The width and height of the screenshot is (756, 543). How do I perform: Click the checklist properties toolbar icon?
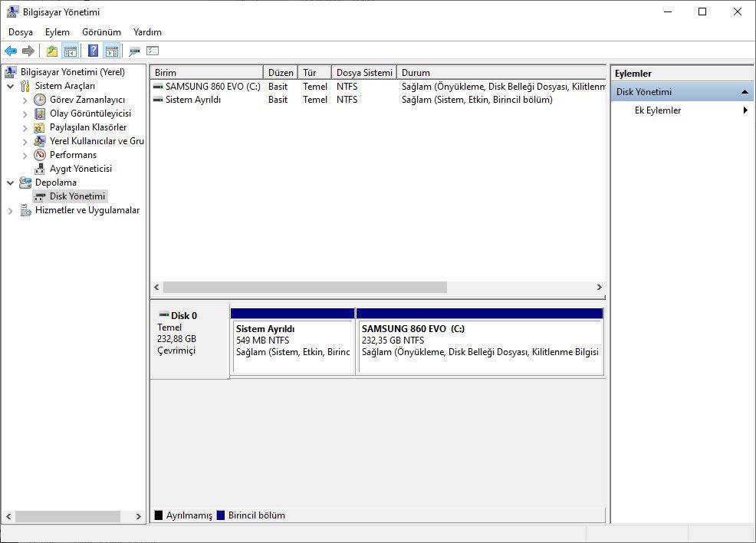(x=153, y=51)
